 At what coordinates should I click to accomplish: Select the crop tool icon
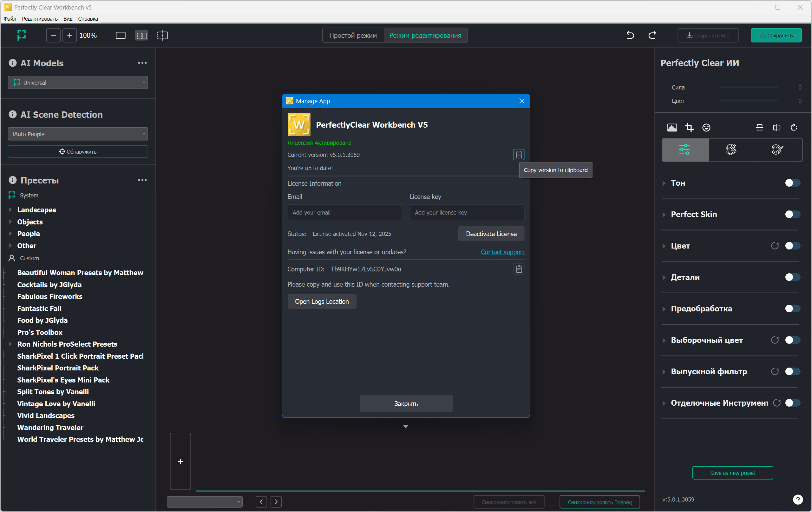pyautogui.click(x=689, y=128)
